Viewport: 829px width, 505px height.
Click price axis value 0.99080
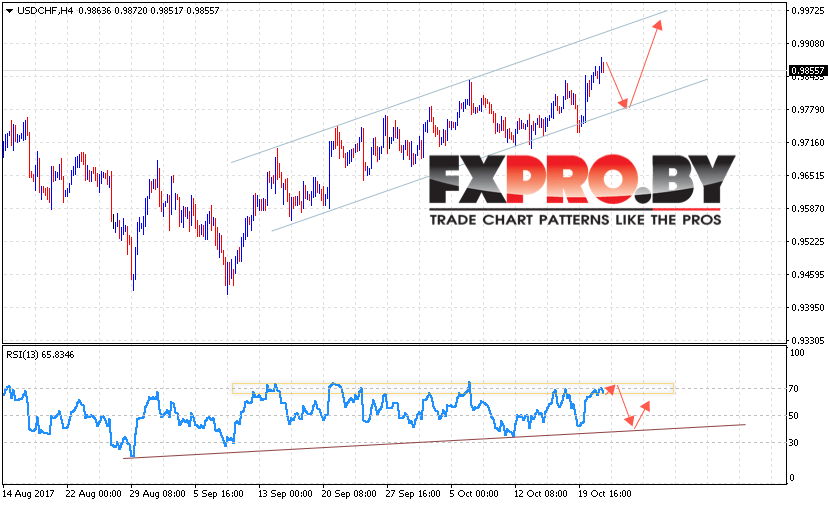pos(807,43)
